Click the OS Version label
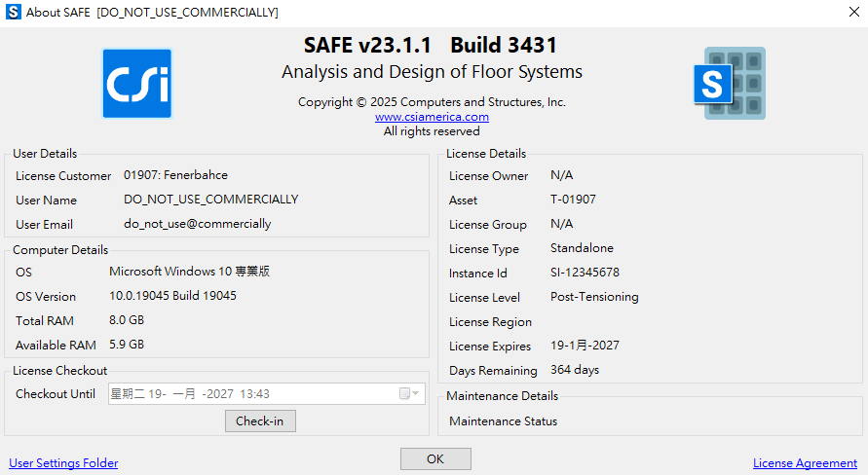The image size is (868, 475). (46, 297)
